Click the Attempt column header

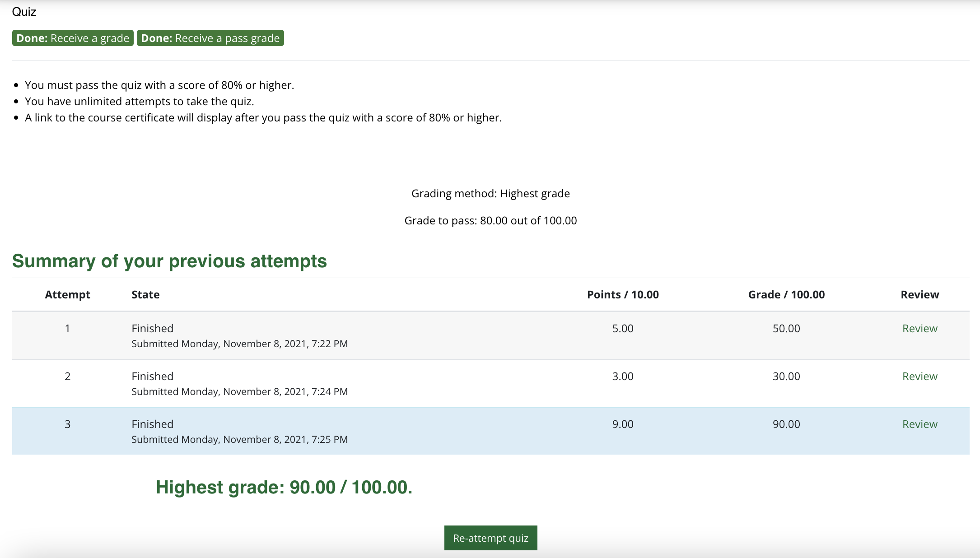pos(67,294)
